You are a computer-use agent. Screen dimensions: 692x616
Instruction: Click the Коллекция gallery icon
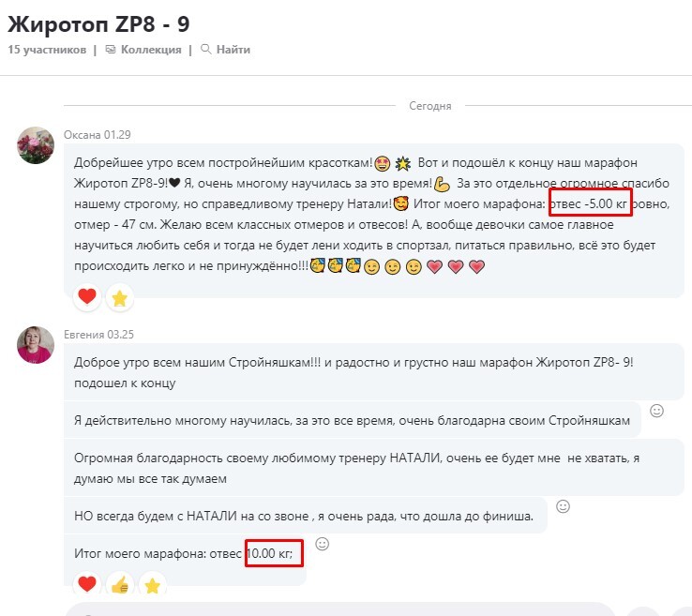pos(111,50)
